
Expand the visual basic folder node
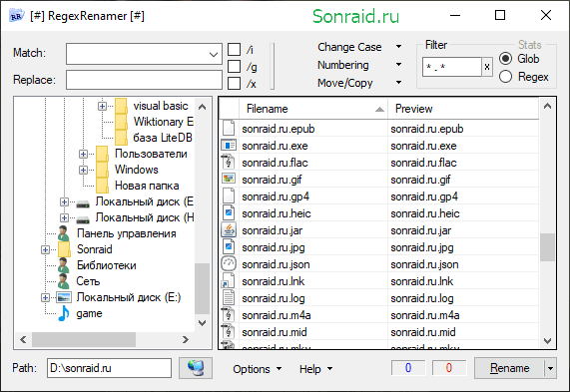(102, 106)
